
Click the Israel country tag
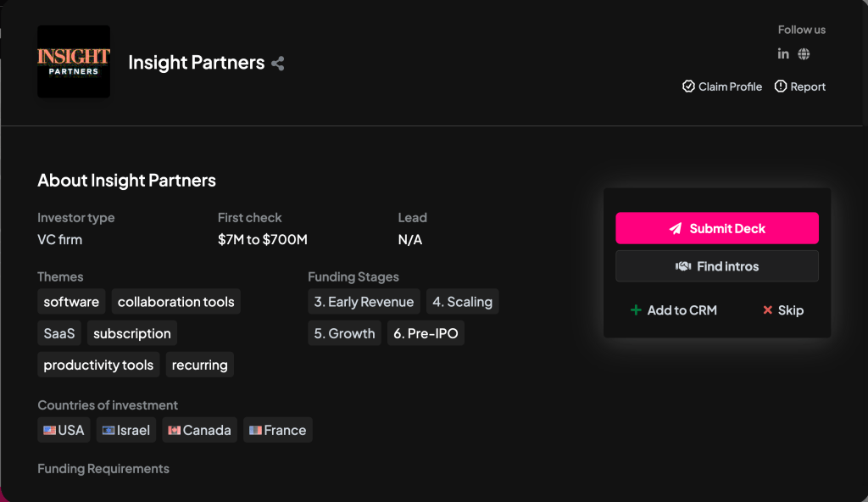pos(125,430)
